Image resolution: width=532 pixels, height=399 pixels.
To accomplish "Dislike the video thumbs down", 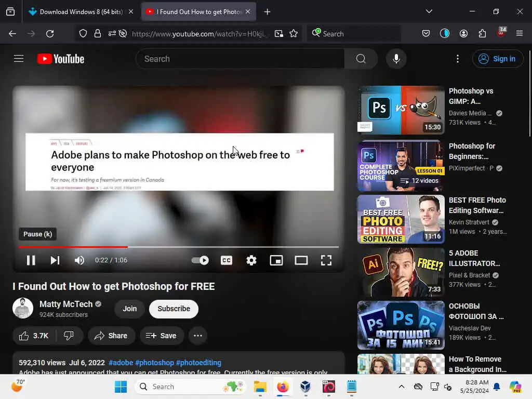I will [x=69, y=336].
